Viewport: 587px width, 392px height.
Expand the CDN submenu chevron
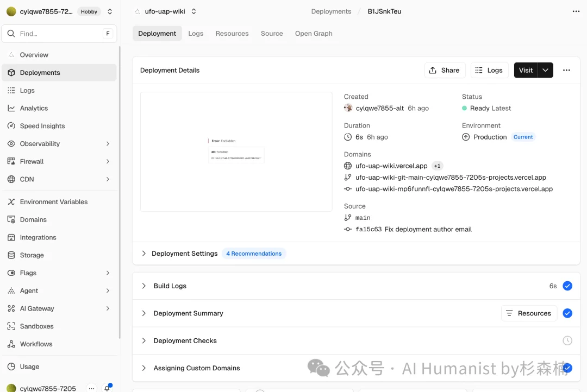pos(108,179)
